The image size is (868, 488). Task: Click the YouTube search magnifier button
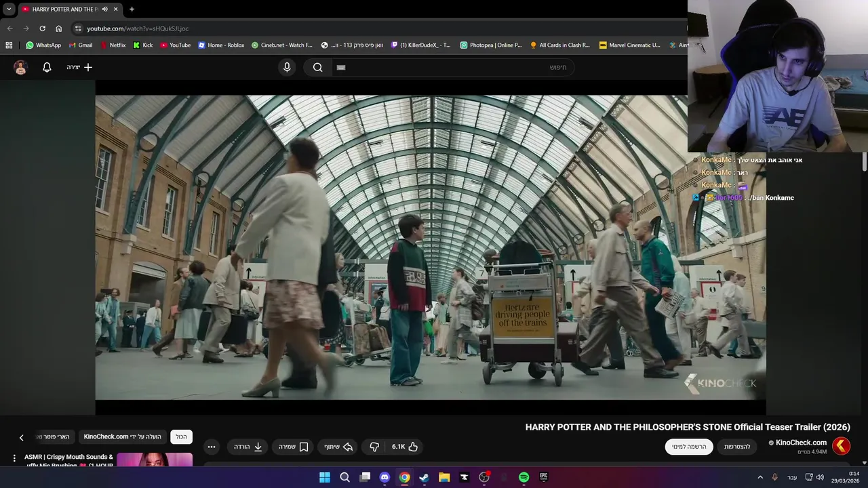coord(317,67)
